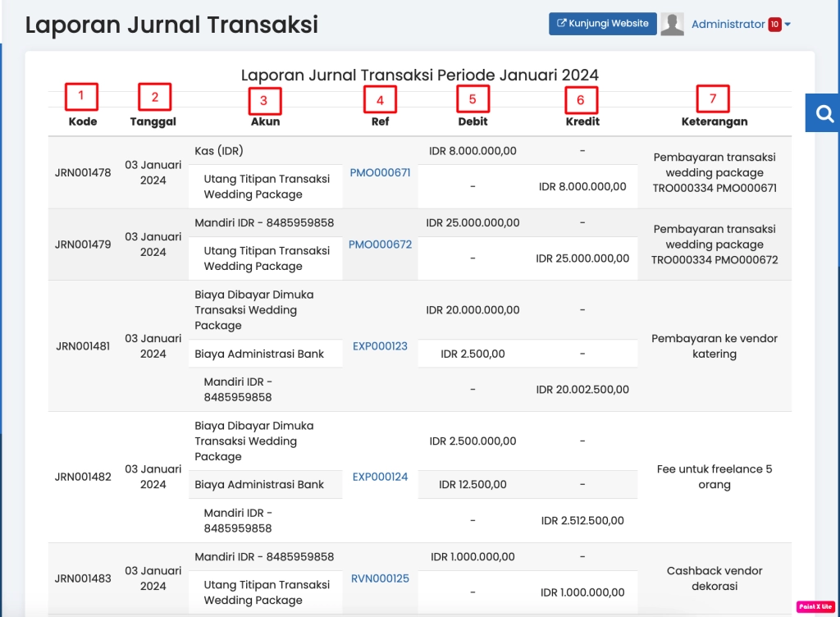Click the Tanggal column header
This screenshot has width=840, height=617.
pos(153,121)
